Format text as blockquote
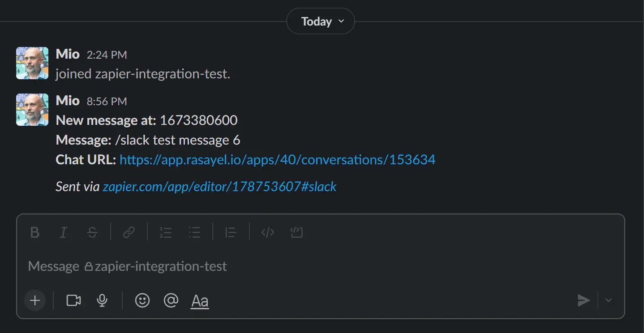 [230, 232]
